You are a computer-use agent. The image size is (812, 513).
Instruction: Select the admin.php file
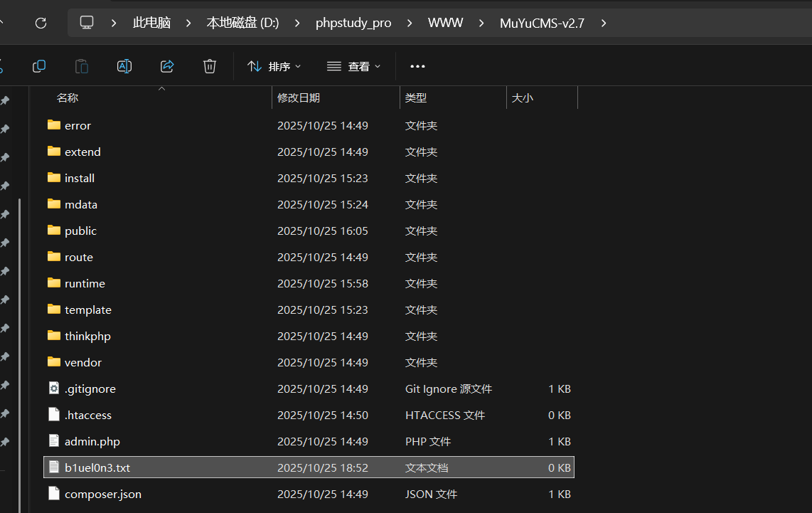(92, 441)
